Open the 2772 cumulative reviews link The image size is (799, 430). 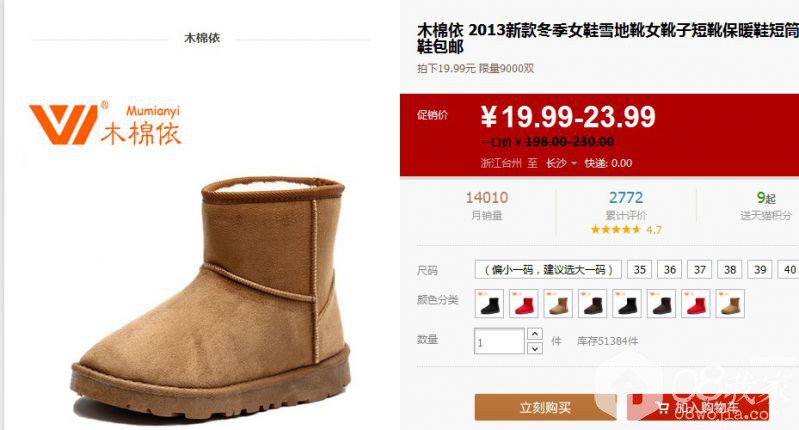(626, 198)
